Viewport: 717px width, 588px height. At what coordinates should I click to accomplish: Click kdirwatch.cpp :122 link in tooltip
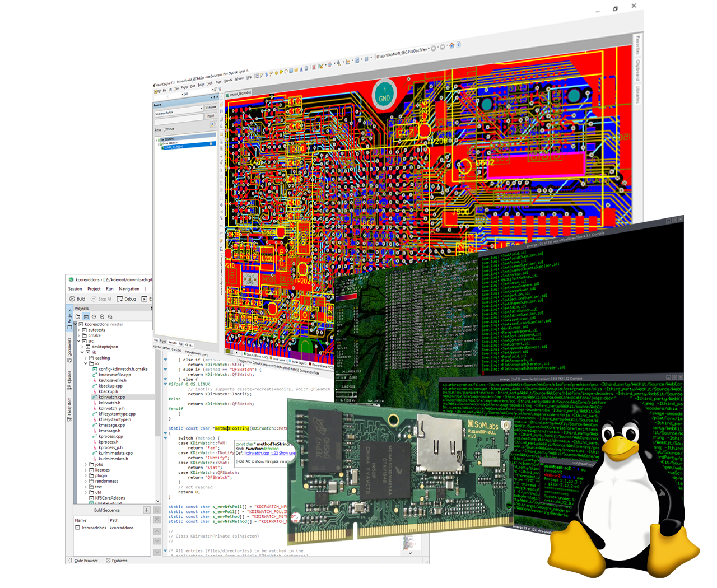coord(262,453)
